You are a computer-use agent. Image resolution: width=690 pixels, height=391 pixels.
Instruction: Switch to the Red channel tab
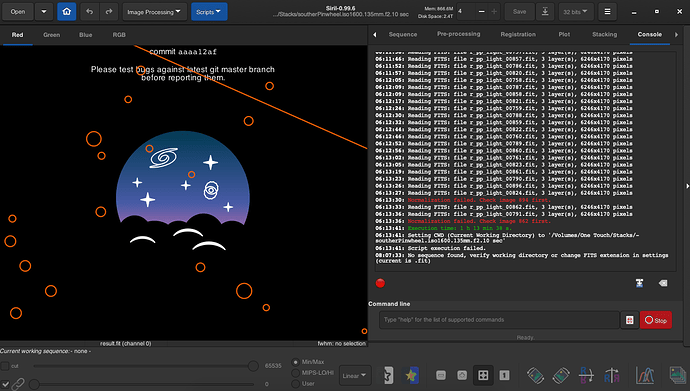pyautogui.click(x=18, y=35)
